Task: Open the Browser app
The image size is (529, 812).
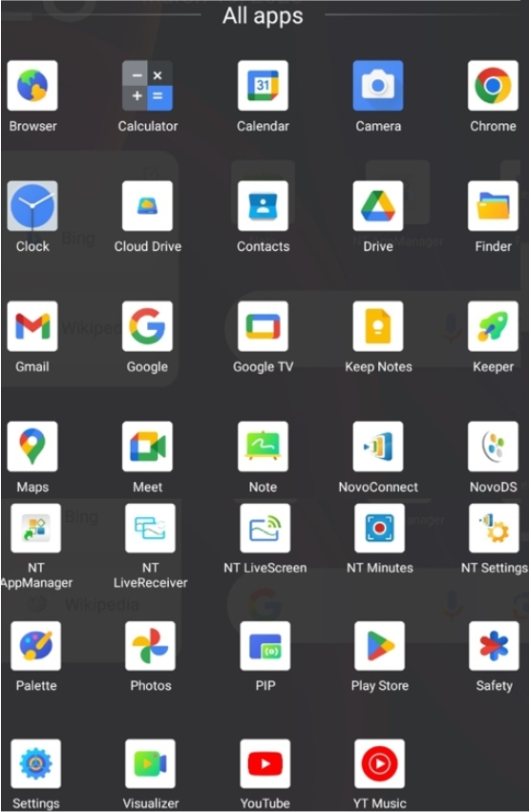Action: 32,86
